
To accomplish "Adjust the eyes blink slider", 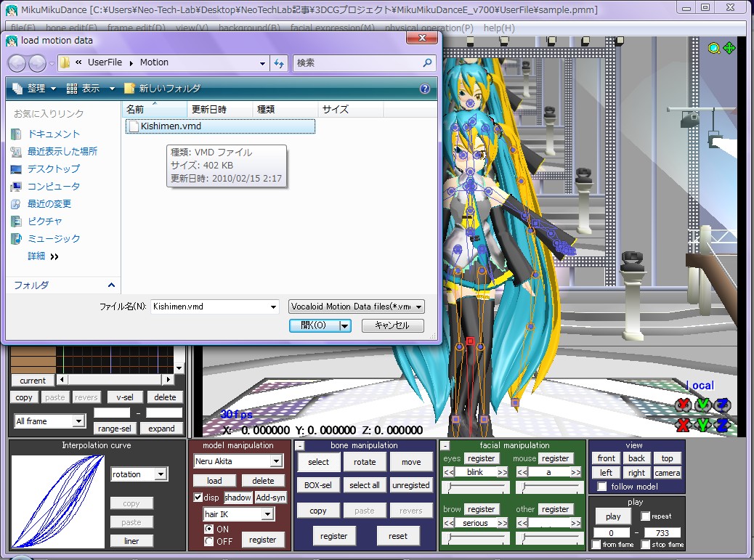I will point(476,488).
